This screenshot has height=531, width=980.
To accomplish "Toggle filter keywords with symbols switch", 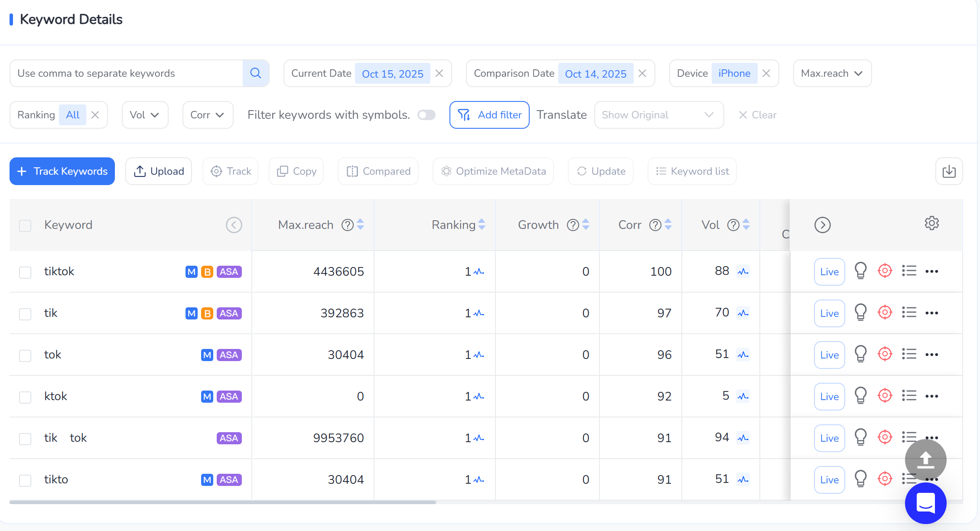I will 426,115.
